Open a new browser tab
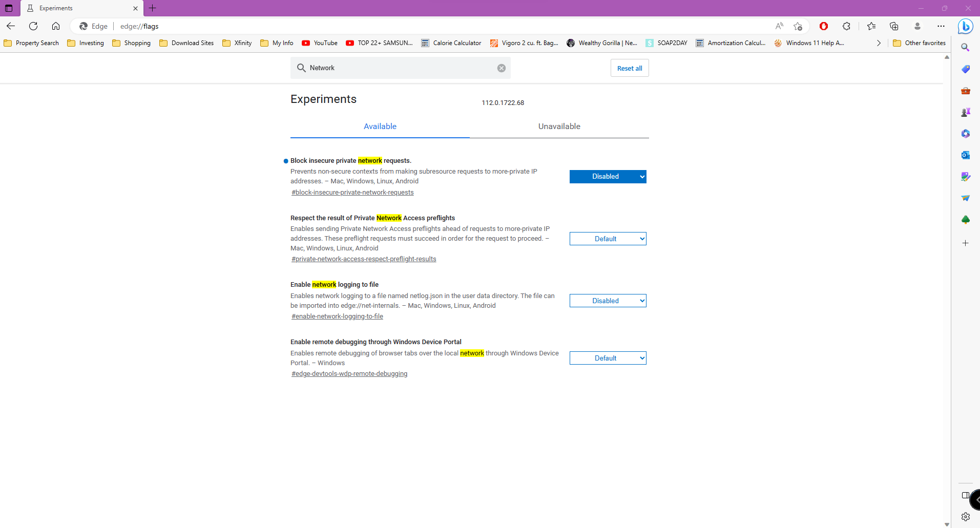 [152, 8]
